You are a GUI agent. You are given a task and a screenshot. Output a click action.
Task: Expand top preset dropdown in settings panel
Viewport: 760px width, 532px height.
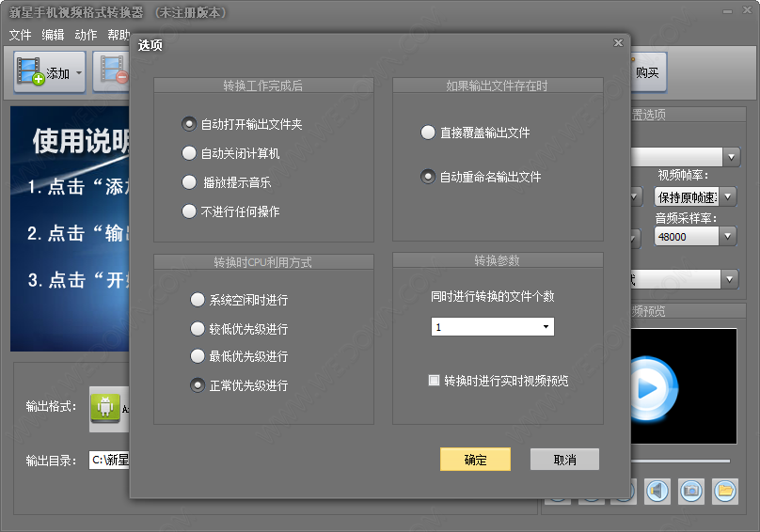[731, 157]
